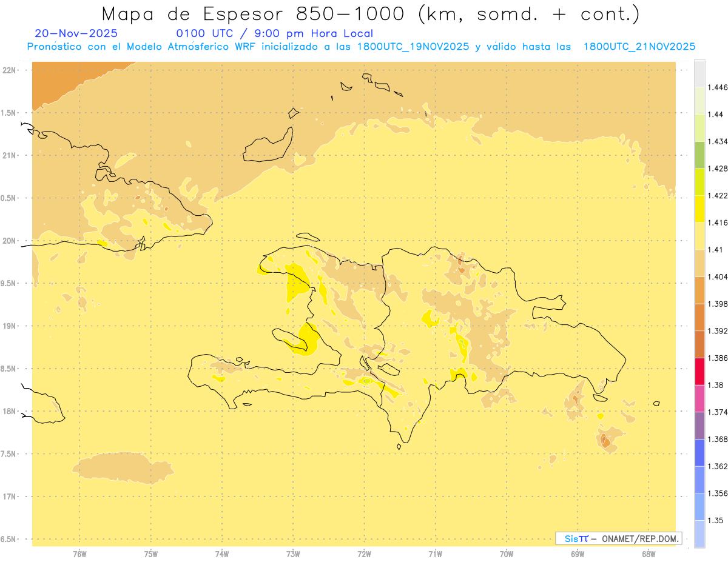Pick the pink swatch between 1.374 and 1.38
Screen dimensions: 728x562
699,398
